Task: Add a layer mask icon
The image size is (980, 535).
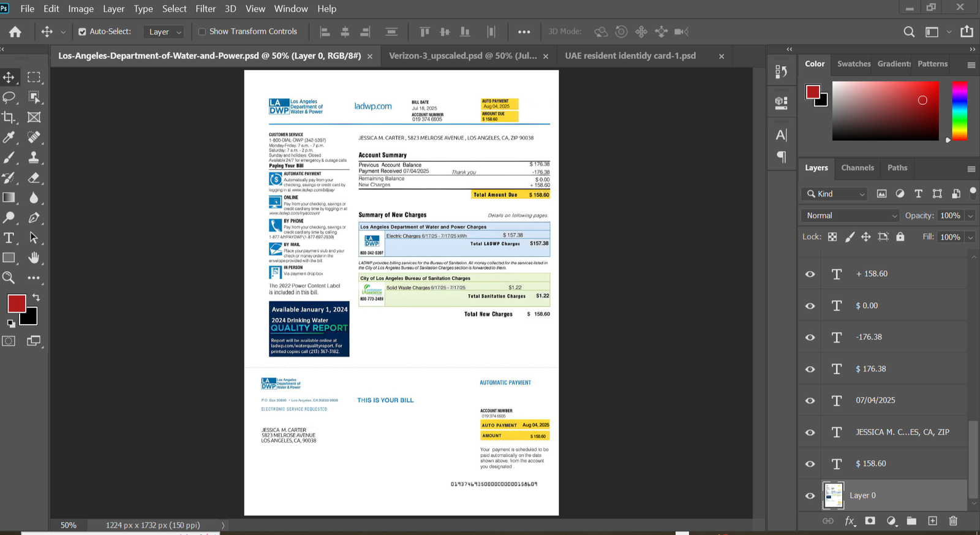Action: (x=870, y=521)
